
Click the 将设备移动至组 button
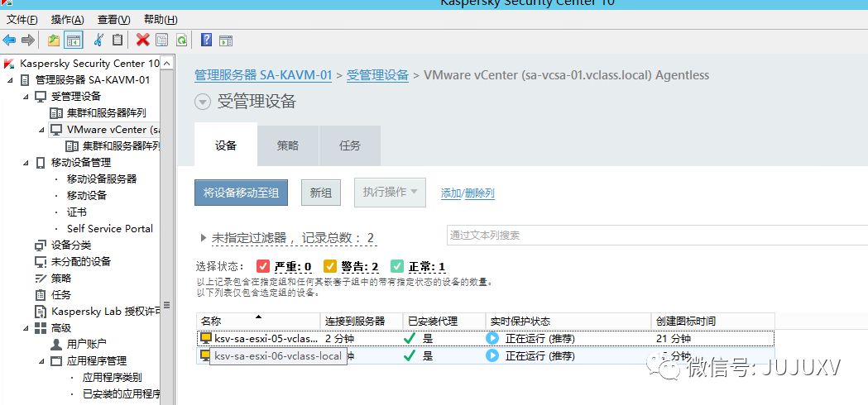click(x=242, y=193)
